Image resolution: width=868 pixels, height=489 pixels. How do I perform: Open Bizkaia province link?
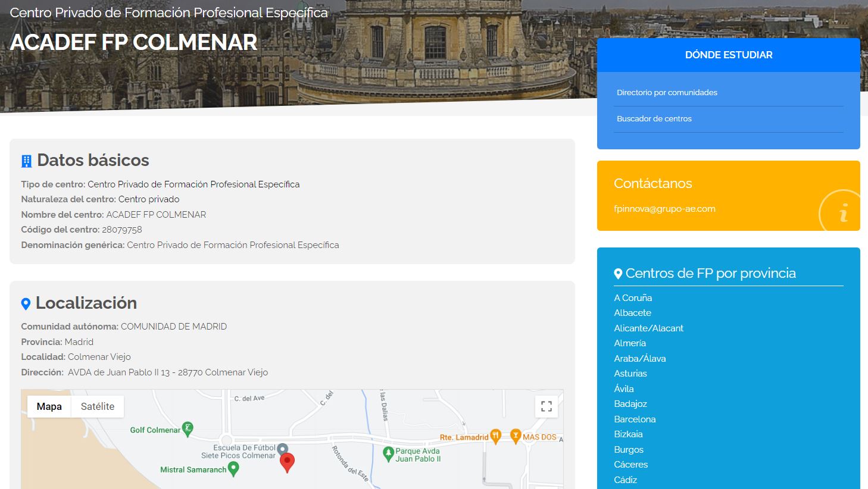pyautogui.click(x=628, y=434)
